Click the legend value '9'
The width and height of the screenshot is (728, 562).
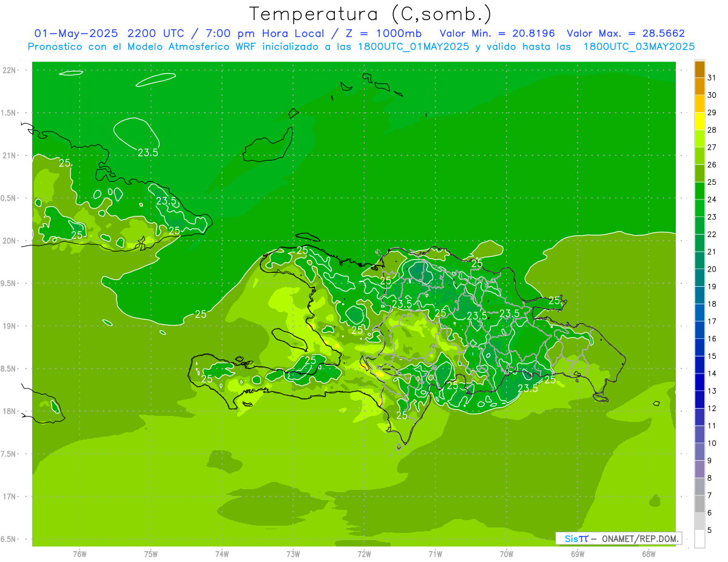coord(709,461)
